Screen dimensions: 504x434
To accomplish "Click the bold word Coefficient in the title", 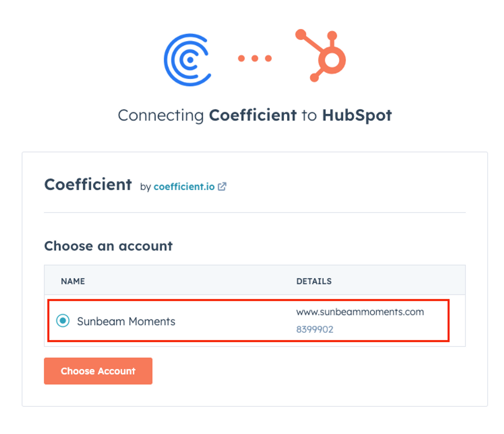I will [253, 115].
